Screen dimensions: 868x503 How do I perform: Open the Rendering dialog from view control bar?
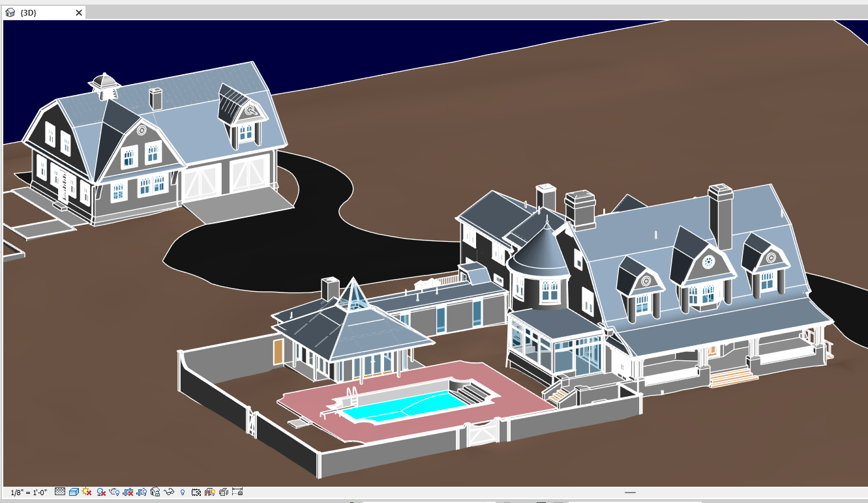113,493
